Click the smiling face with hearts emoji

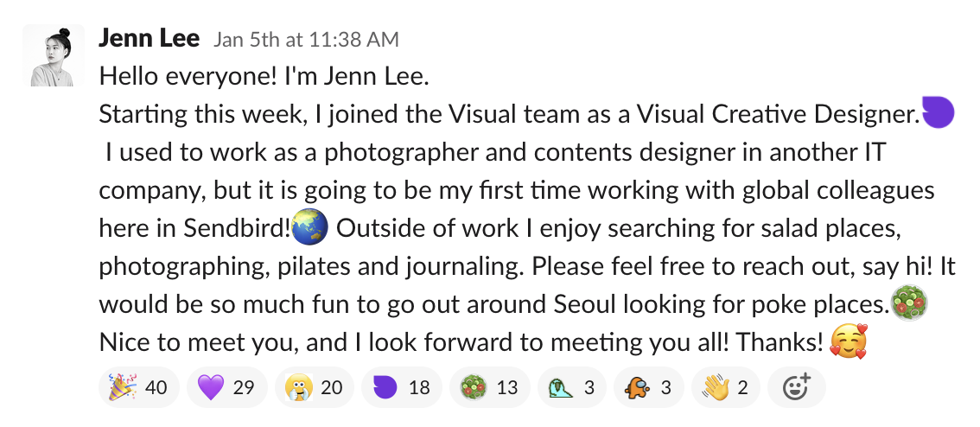[x=847, y=342]
